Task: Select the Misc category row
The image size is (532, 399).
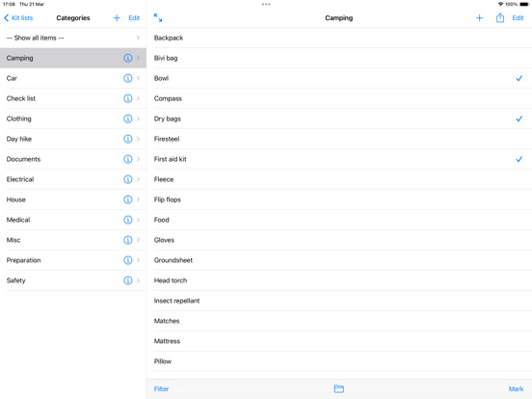Action: 73,240
